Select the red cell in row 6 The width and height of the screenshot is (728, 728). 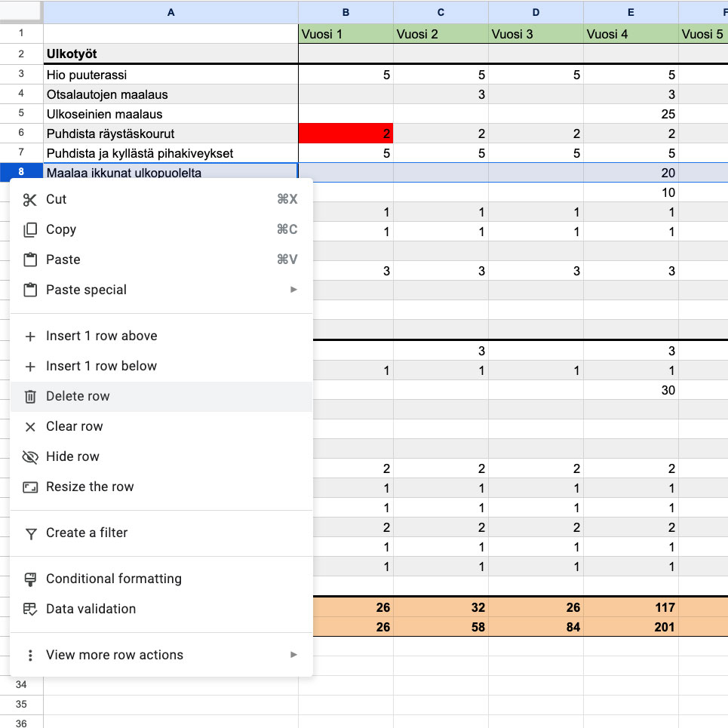(346, 134)
